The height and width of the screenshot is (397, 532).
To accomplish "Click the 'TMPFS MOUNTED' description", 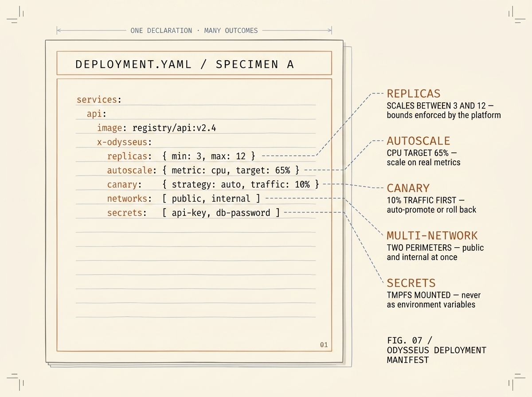I will 434,300.
